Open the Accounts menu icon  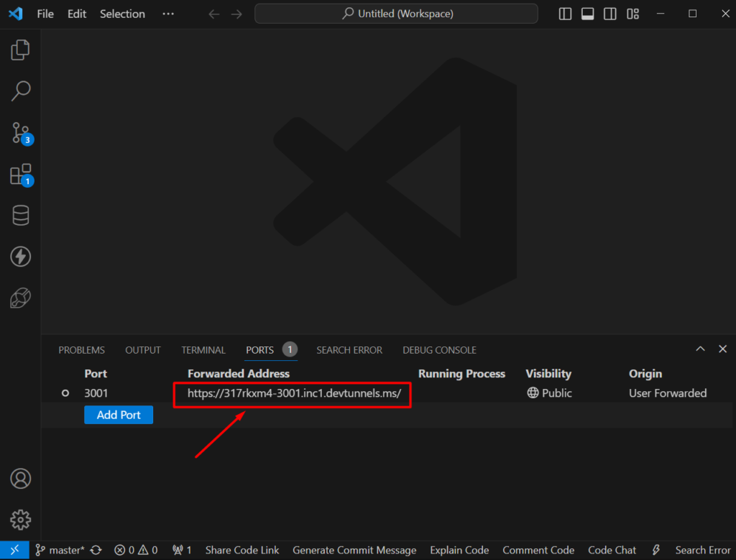20,478
